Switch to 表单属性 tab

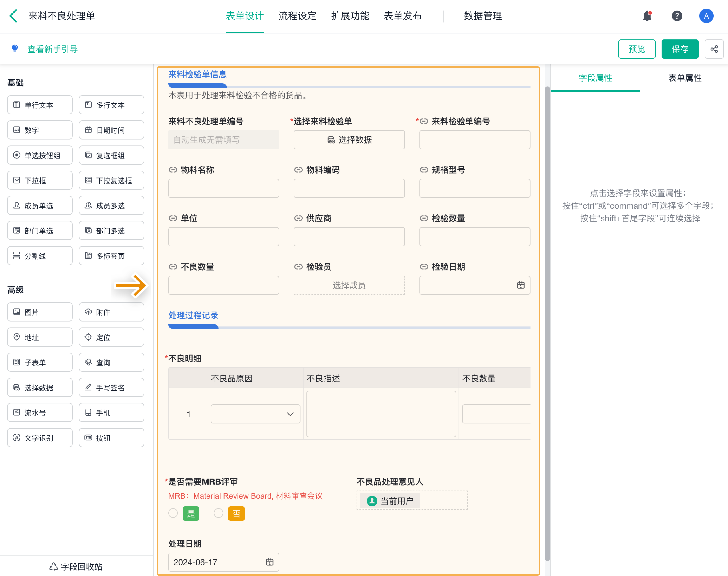(x=685, y=78)
